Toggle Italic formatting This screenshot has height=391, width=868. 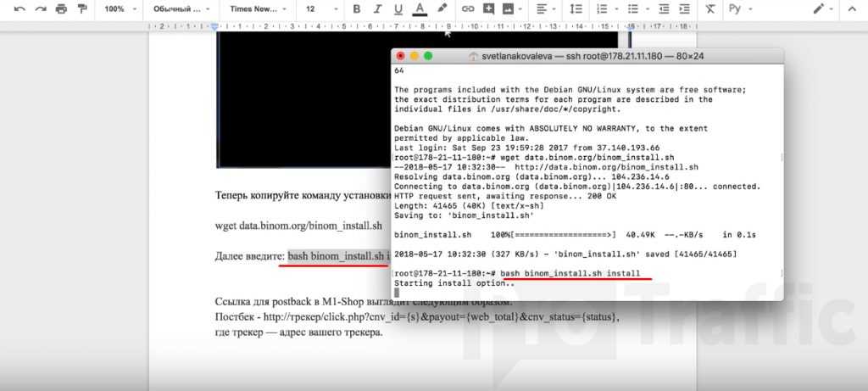(377, 8)
